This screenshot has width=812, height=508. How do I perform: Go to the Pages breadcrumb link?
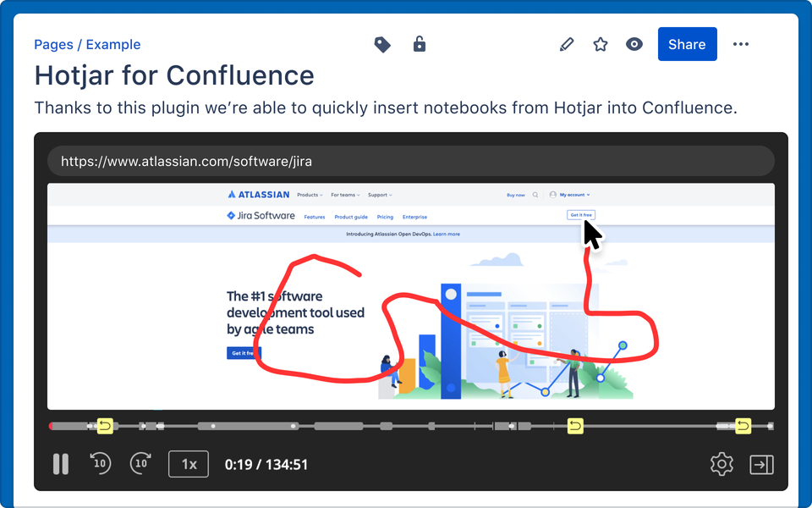click(53, 45)
